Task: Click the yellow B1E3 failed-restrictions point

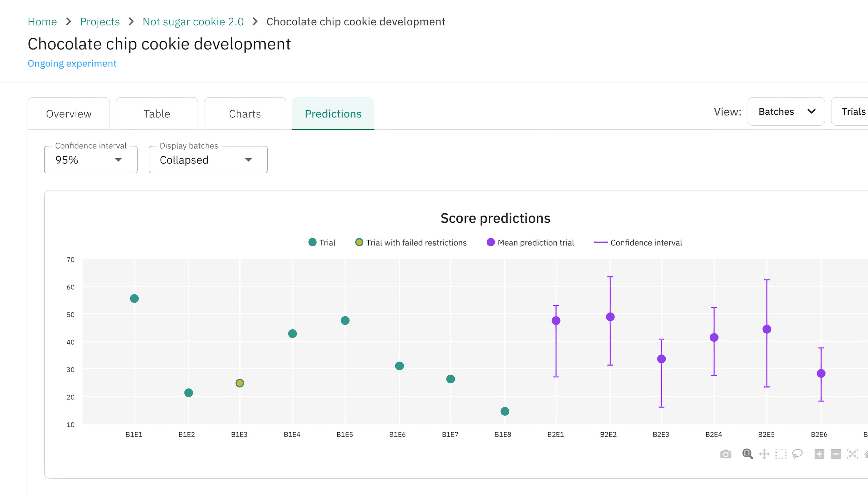Action: tap(240, 383)
